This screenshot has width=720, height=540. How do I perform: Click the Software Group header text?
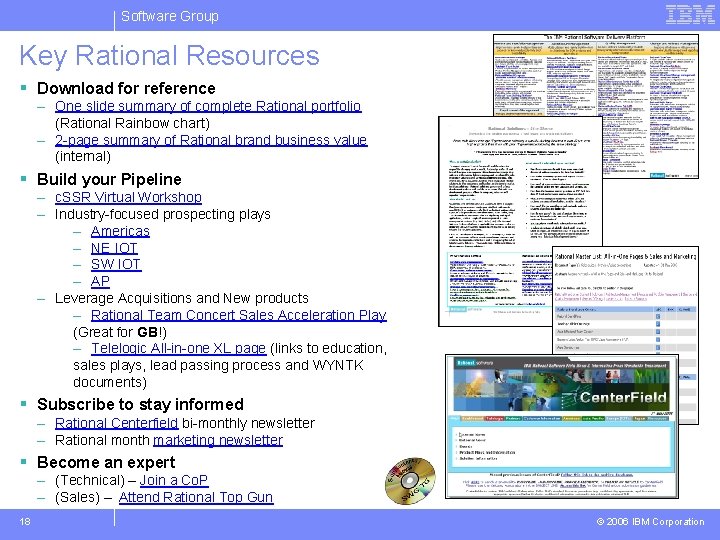[170, 16]
